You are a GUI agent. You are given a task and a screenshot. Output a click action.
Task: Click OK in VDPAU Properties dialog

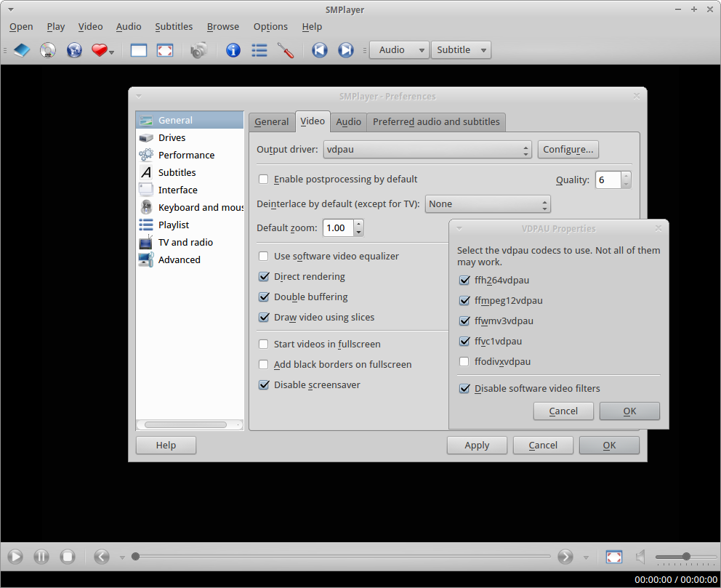tap(629, 411)
